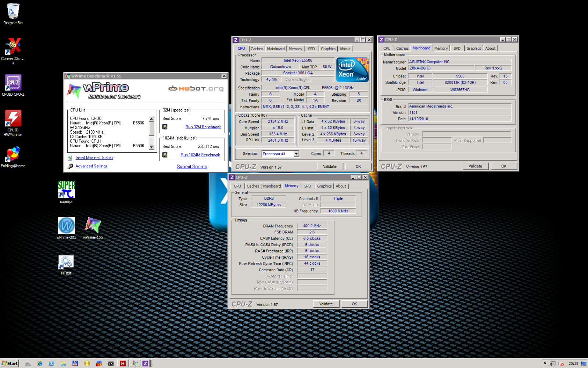Click the gold disc taskbar icon
The width and height of the screenshot is (588, 368).
(x=87, y=363)
